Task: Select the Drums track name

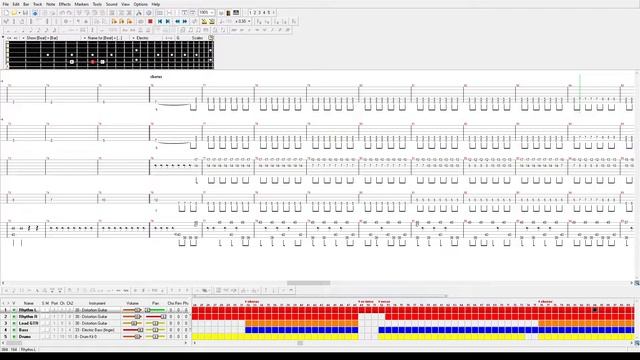Action: point(25,337)
